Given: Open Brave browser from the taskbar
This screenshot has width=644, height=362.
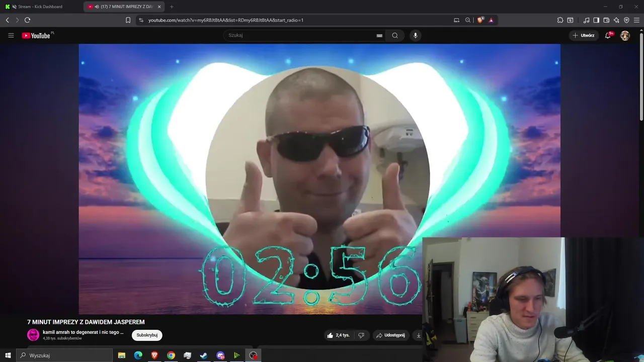Looking at the screenshot, I should pyautogui.click(x=154, y=355).
